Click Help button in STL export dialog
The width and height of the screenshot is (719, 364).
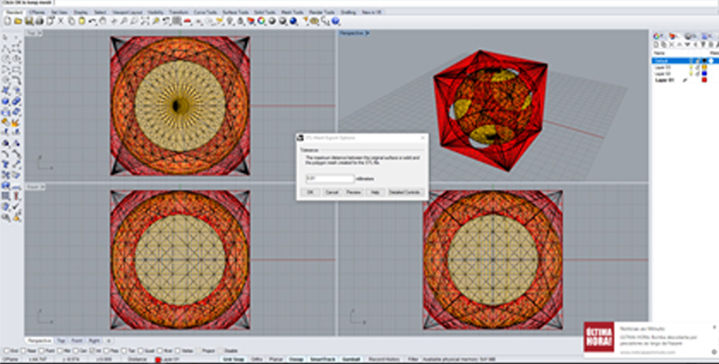coord(375,193)
